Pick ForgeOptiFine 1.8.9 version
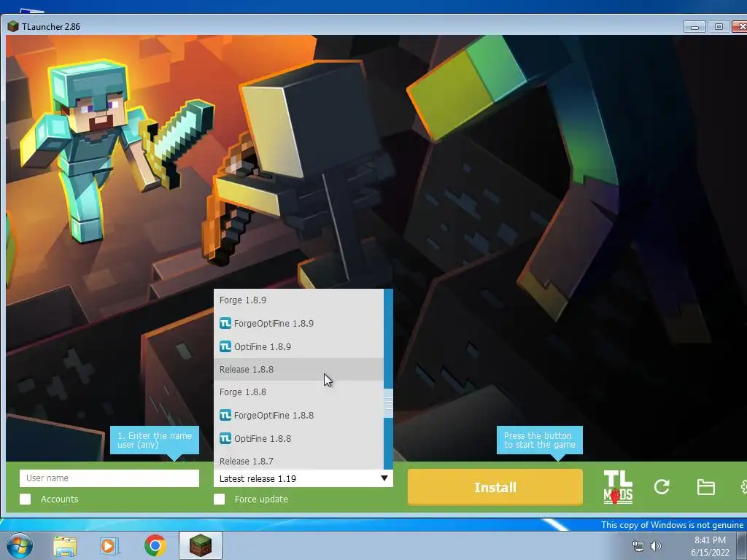 pos(298,323)
